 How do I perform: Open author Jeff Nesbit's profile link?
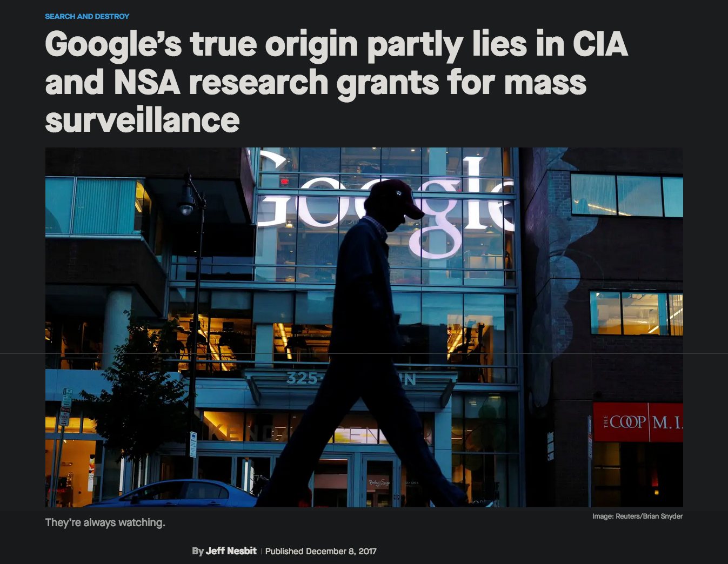(231, 551)
